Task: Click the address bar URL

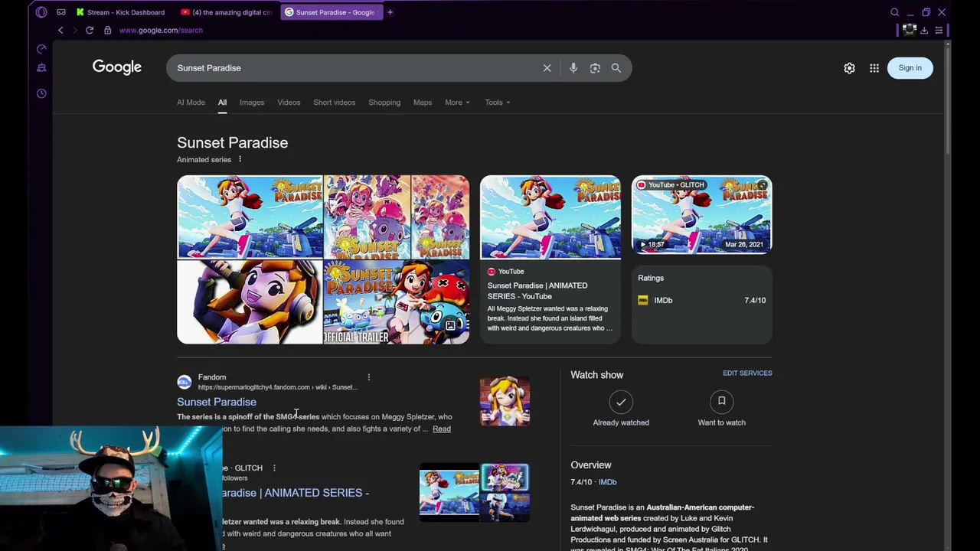Action: (161, 30)
